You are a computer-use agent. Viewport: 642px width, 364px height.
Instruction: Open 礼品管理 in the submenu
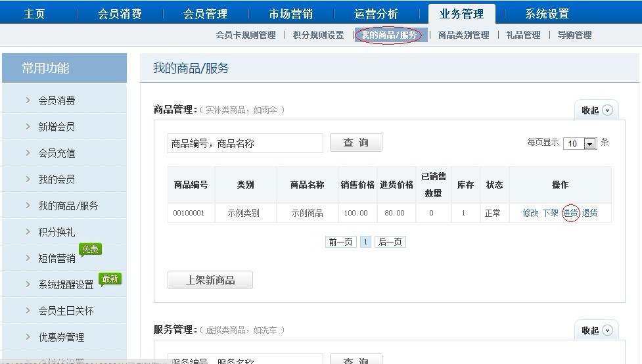523,35
